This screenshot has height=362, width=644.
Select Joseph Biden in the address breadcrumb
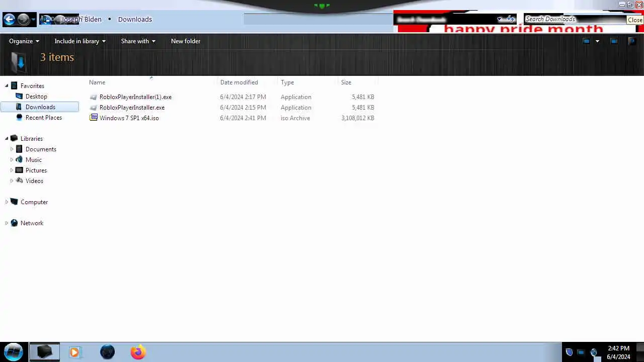[x=81, y=19]
